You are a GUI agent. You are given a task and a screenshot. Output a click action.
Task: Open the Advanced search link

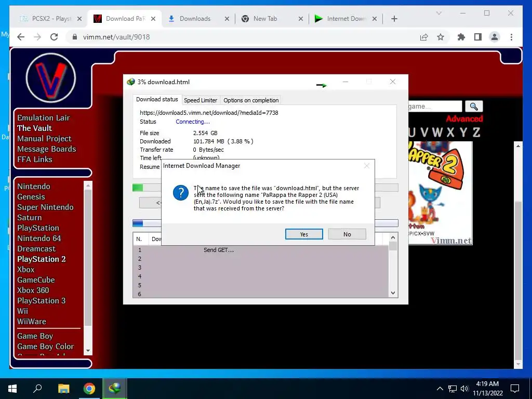click(x=464, y=119)
